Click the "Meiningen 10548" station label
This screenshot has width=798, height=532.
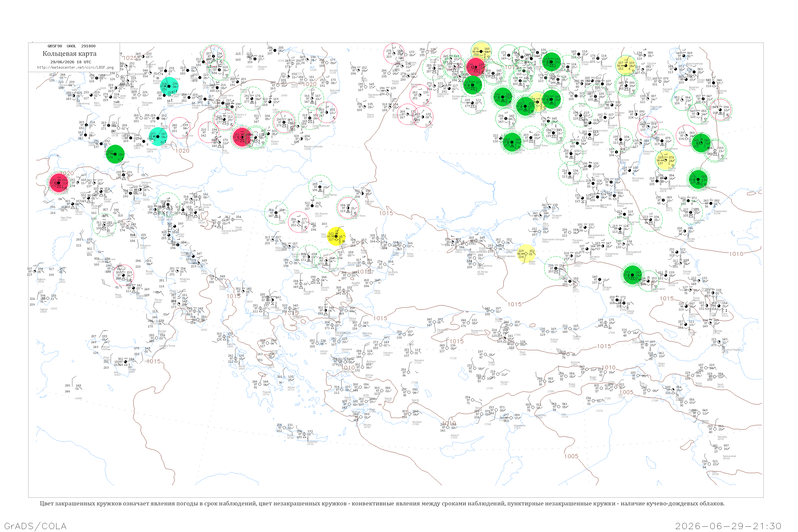(x=147, y=104)
